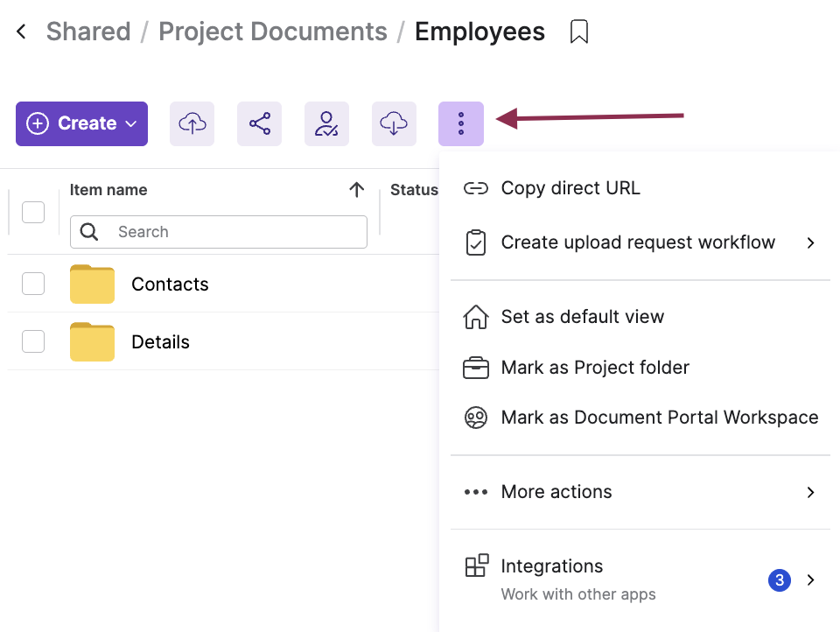The image size is (840, 632).
Task: Check the Details folder checkbox
Action: point(33,341)
